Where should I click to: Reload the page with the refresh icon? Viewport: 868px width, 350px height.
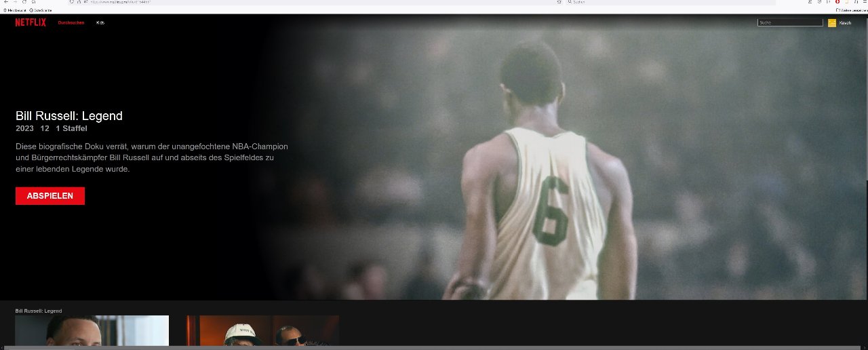[x=24, y=2]
